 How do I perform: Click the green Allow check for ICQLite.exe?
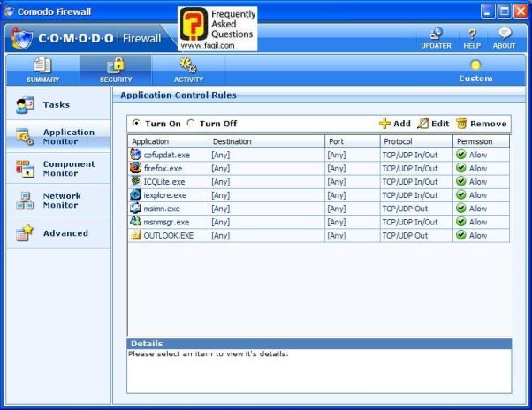point(460,181)
